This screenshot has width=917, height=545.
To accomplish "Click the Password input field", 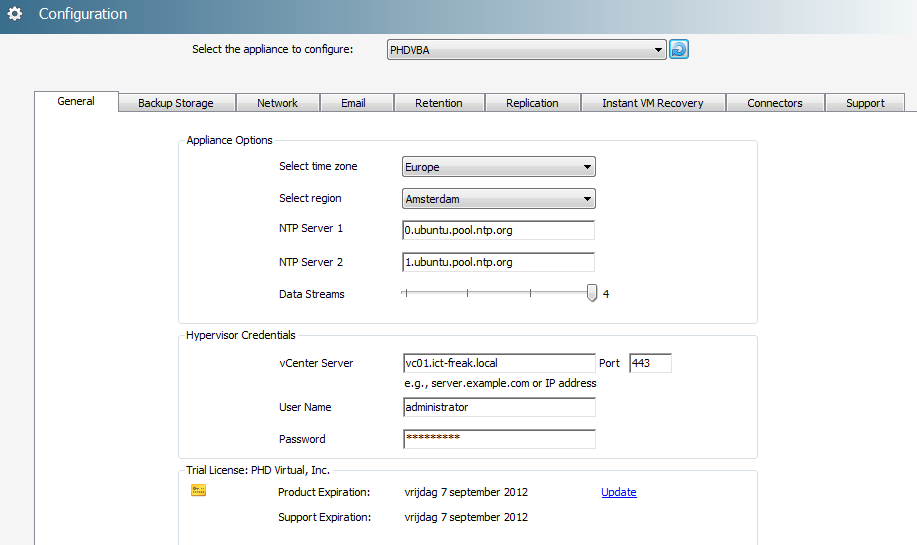I will click(x=498, y=439).
